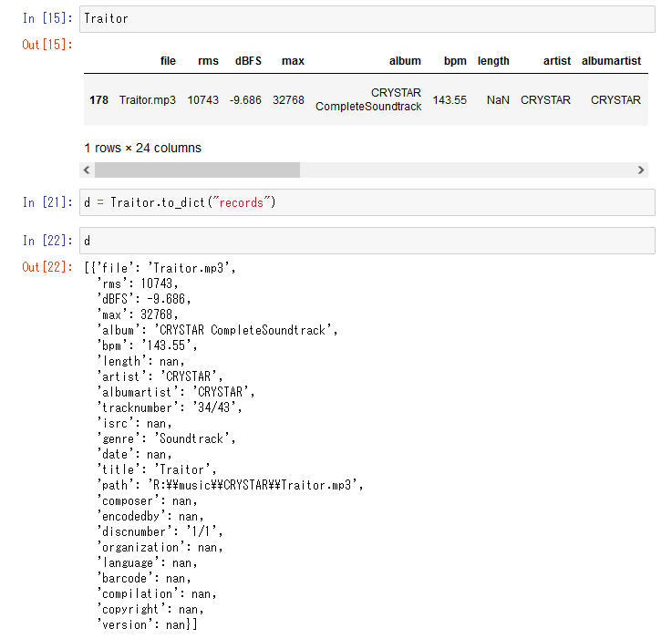The width and height of the screenshot is (672, 639).
Task: Click the Out[15]: prompt label
Action: pos(47,45)
